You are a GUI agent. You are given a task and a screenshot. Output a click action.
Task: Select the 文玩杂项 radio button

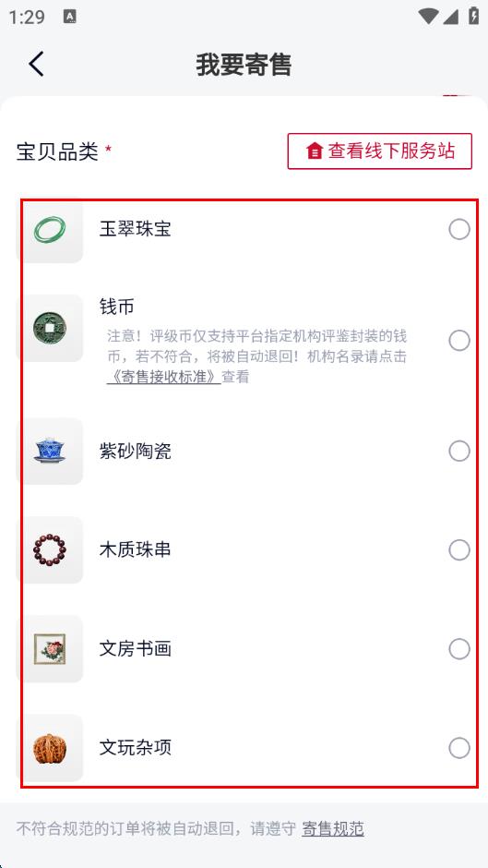pyautogui.click(x=459, y=748)
